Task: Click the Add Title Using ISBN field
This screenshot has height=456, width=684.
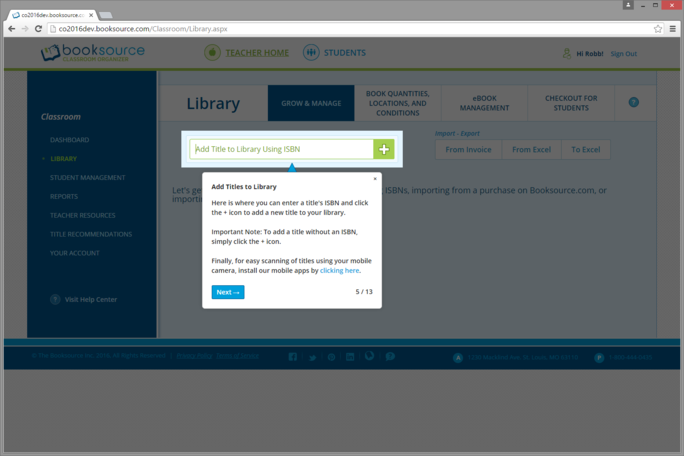Action: point(282,149)
